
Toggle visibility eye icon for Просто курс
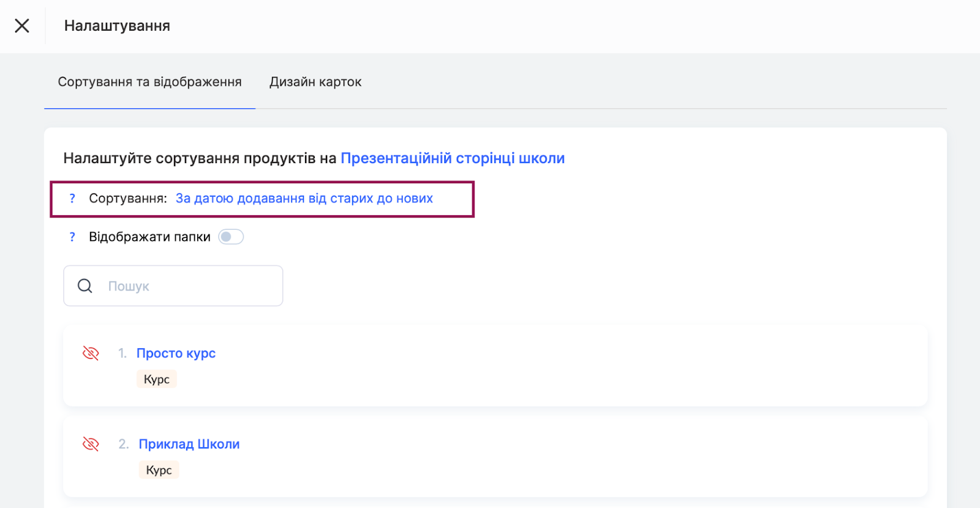tap(91, 354)
